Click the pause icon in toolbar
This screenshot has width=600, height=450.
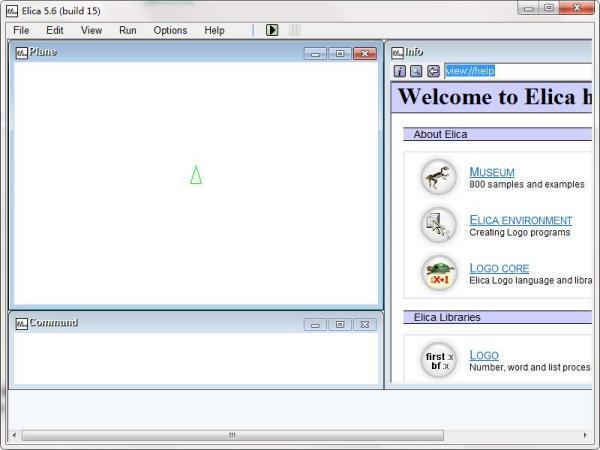point(295,30)
